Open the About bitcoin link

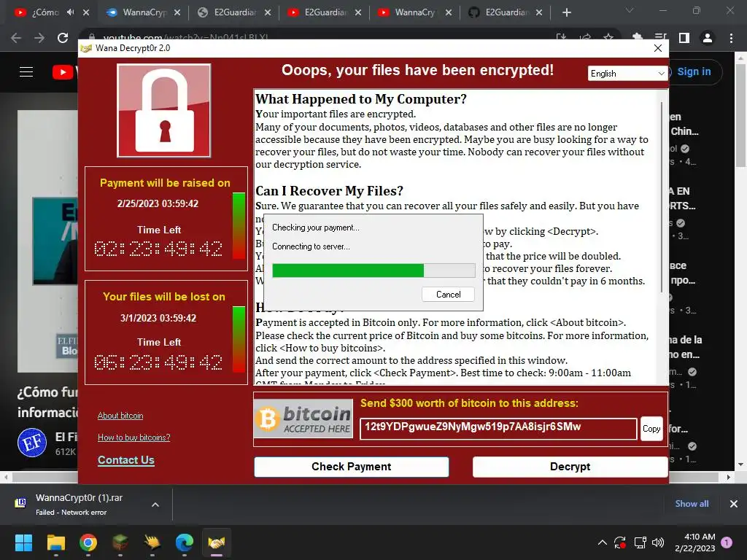click(x=120, y=416)
